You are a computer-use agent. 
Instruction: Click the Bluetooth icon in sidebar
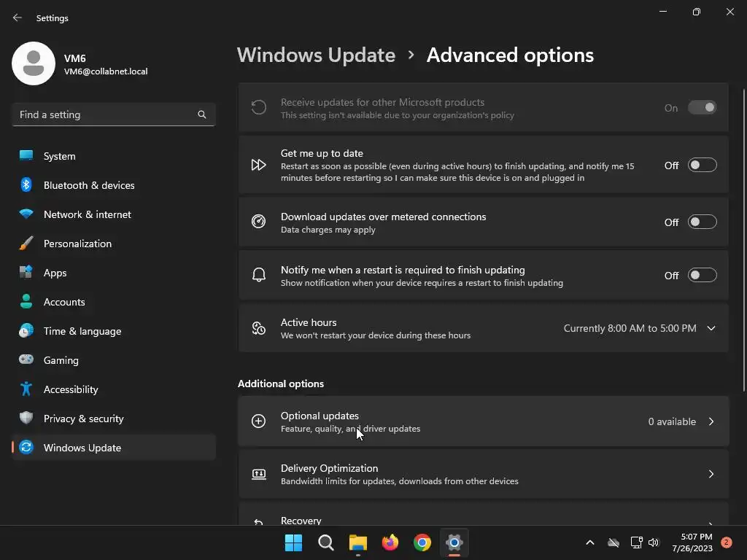[26, 184]
